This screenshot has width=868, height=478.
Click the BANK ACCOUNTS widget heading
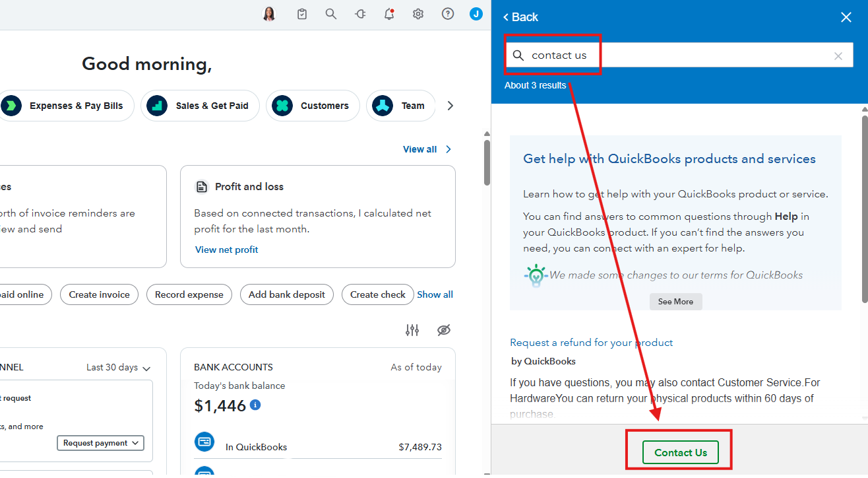click(233, 367)
